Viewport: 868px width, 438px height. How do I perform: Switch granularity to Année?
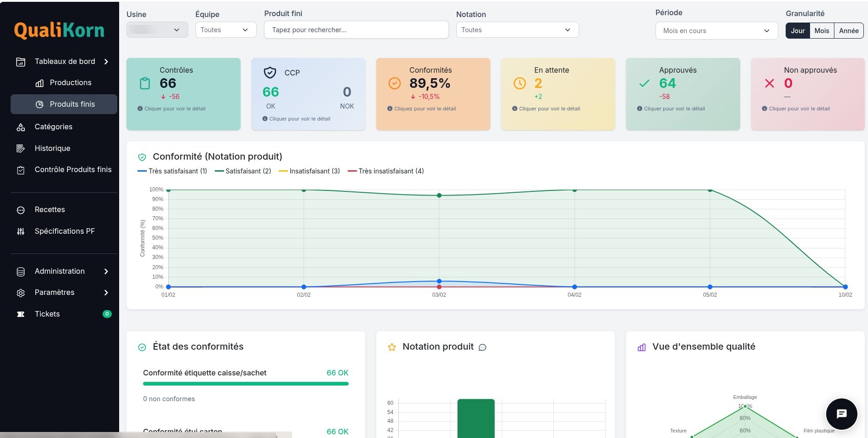click(849, 30)
